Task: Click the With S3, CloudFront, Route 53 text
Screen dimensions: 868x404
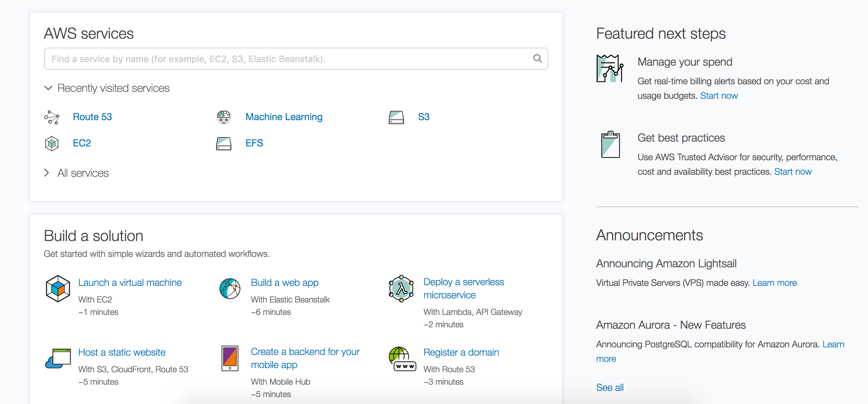Action: [x=133, y=369]
